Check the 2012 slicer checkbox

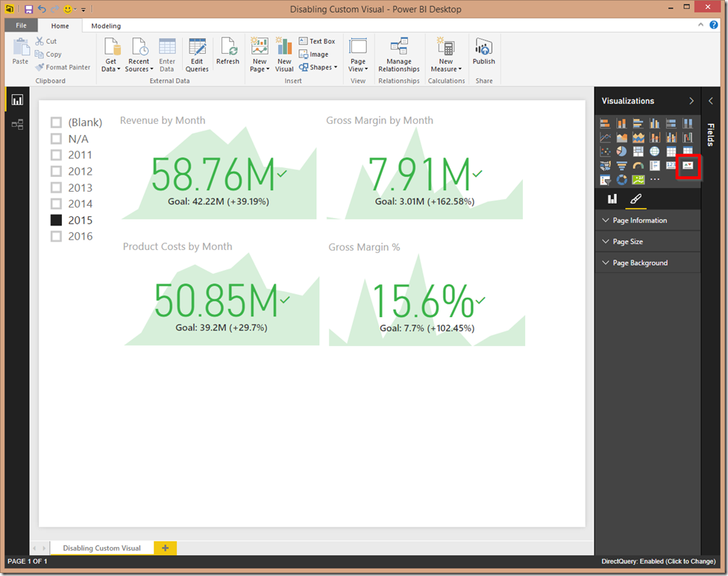56,171
